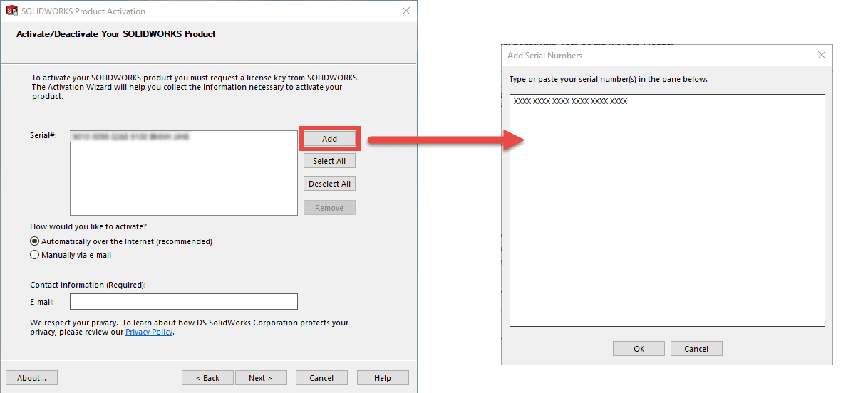Confirm with OK in Add Serial Numbers
Image resolution: width=868 pixels, height=393 pixels.
pos(639,349)
